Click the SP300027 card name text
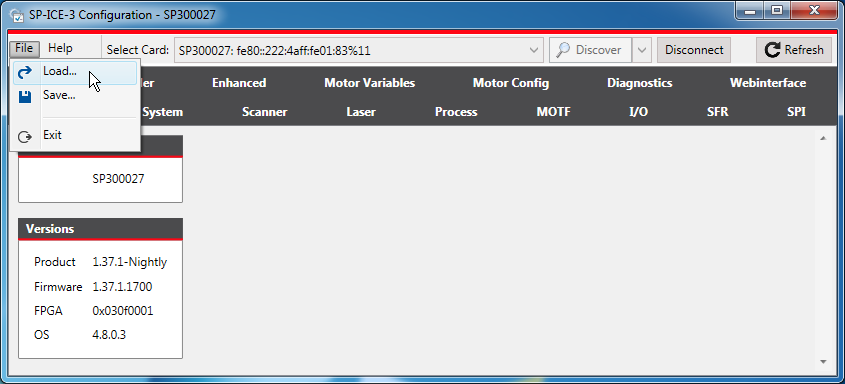This screenshot has height=384, width=845. 118,179
